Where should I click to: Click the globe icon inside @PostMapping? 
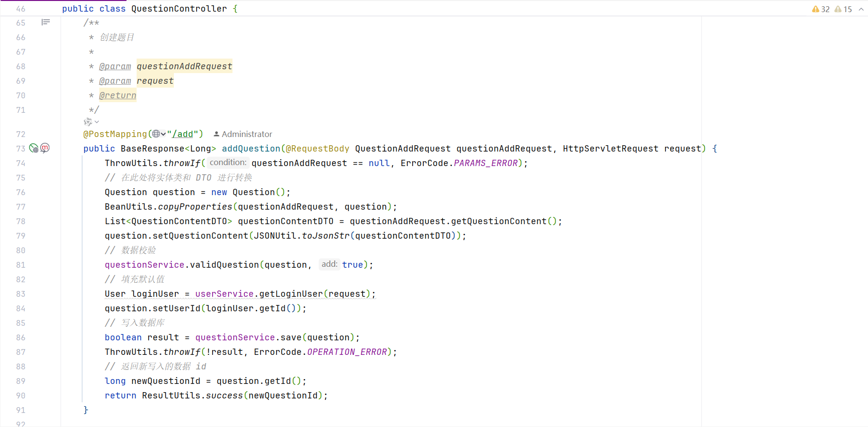point(155,134)
